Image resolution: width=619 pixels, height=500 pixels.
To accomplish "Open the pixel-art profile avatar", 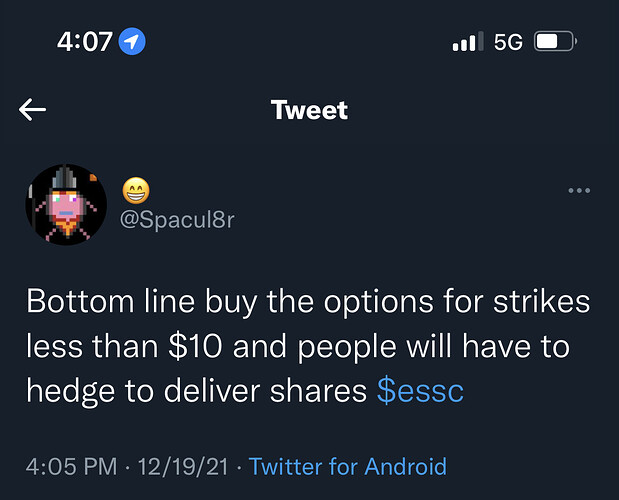I will pyautogui.click(x=66, y=204).
